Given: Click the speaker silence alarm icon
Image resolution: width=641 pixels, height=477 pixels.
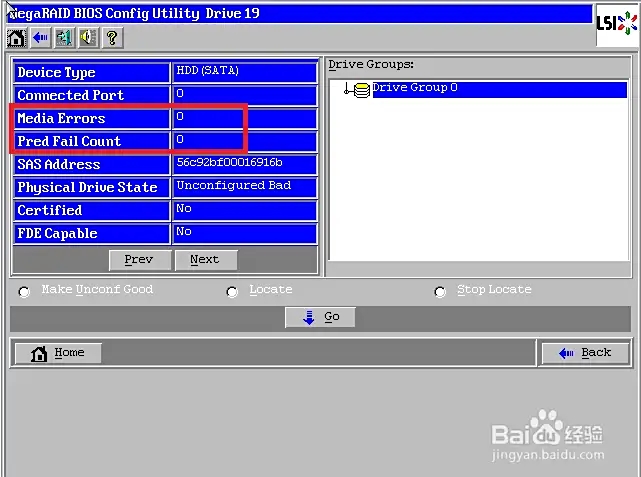Looking at the screenshot, I should pyautogui.click(x=88, y=38).
